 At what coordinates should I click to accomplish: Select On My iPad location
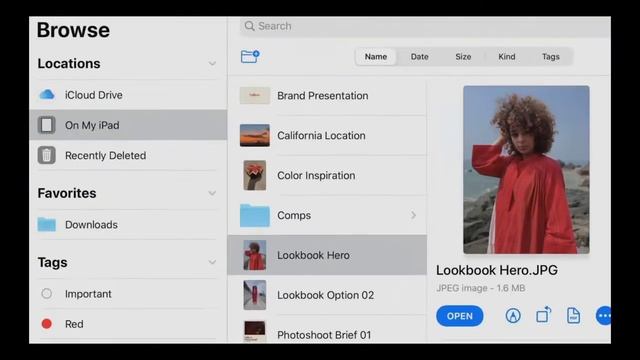coord(128,125)
